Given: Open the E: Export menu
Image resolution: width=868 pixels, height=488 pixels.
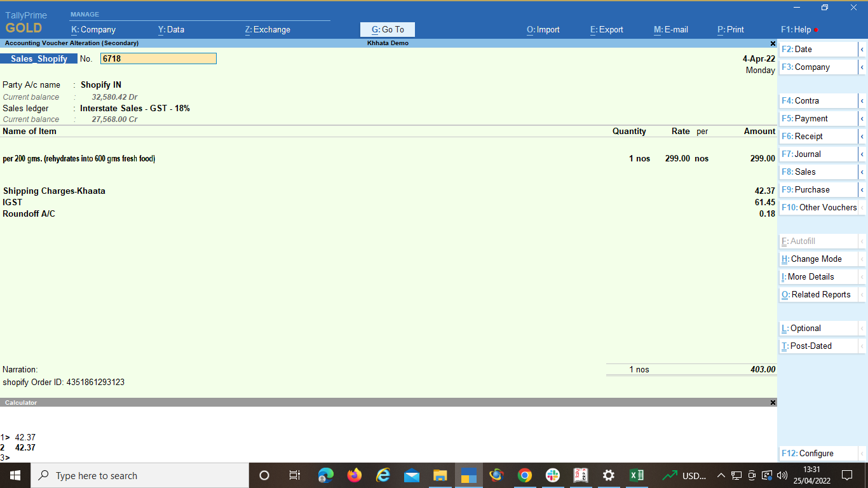Looking at the screenshot, I should click(x=607, y=29).
